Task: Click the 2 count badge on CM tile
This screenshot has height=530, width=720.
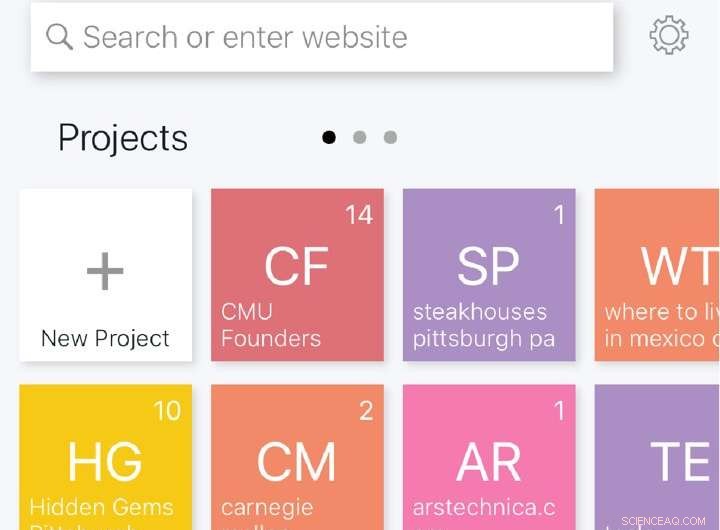Action: click(x=366, y=411)
